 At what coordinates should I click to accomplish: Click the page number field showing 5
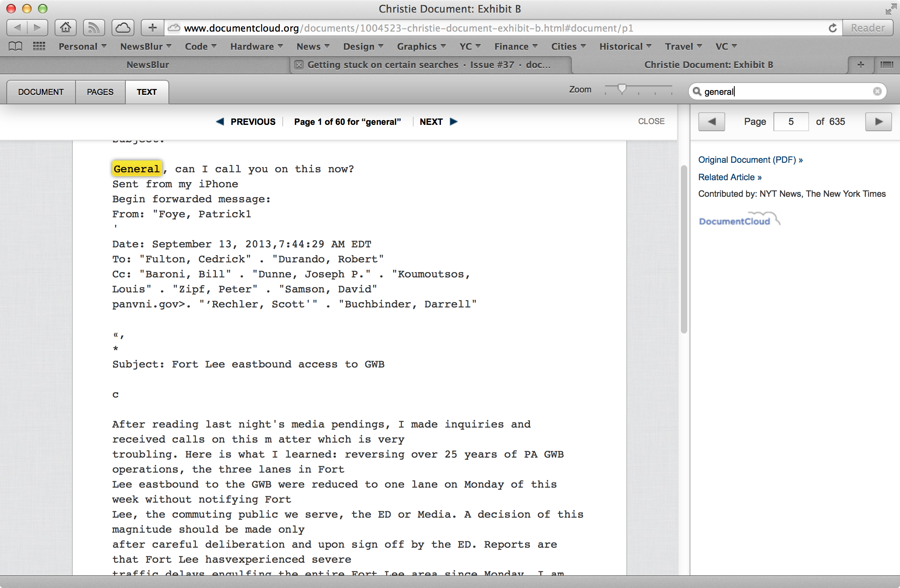(791, 121)
